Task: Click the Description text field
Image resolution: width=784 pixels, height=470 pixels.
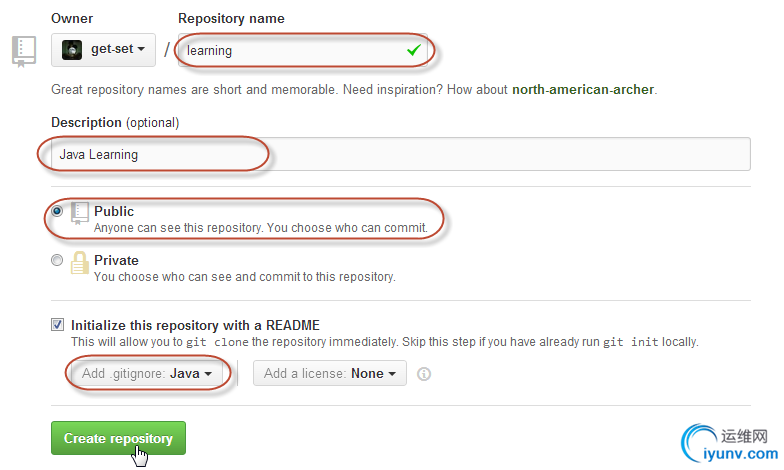Action: pos(400,155)
